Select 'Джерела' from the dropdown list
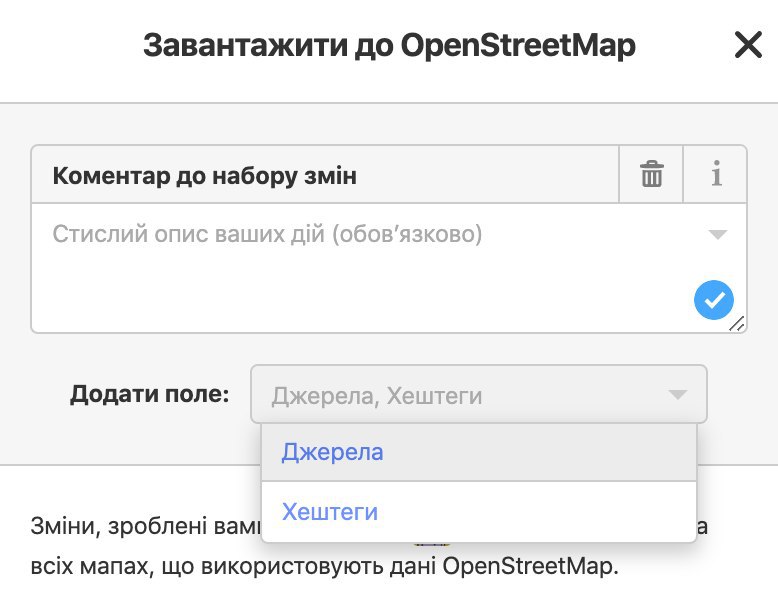The width and height of the screenshot is (778, 602). [479, 452]
